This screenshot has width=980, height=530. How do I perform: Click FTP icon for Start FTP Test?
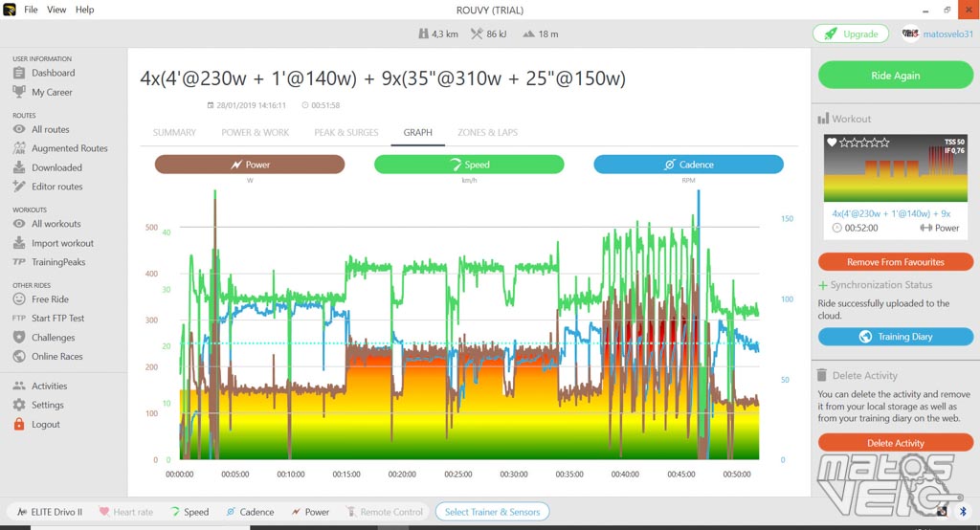pyautogui.click(x=19, y=319)
